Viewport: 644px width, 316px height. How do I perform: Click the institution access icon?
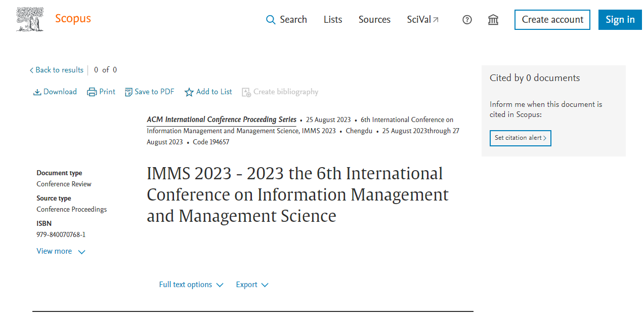pos(493,19)
